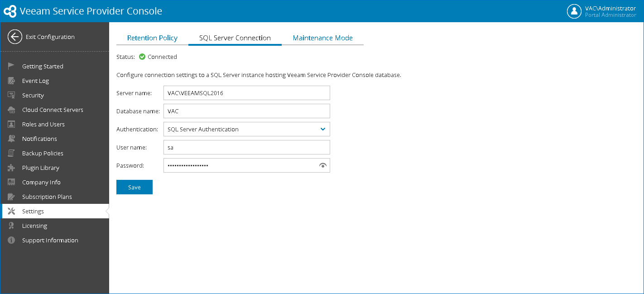Viewport: 644px width, 294px height.
Task: Open Support Information page
Action: coord(54,240)
